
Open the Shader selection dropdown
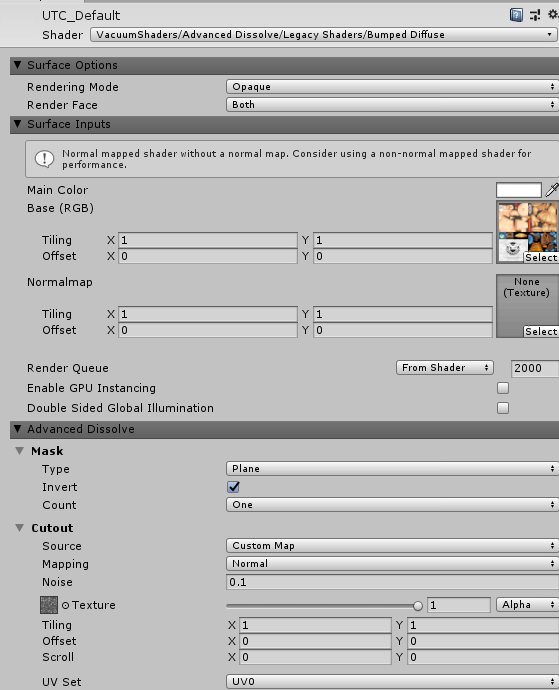(324, 35)
